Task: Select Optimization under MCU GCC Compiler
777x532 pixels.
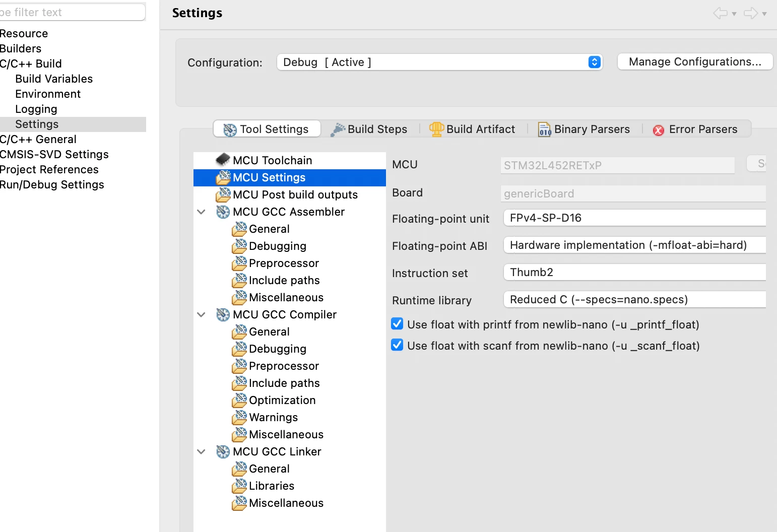Action: 282,400
